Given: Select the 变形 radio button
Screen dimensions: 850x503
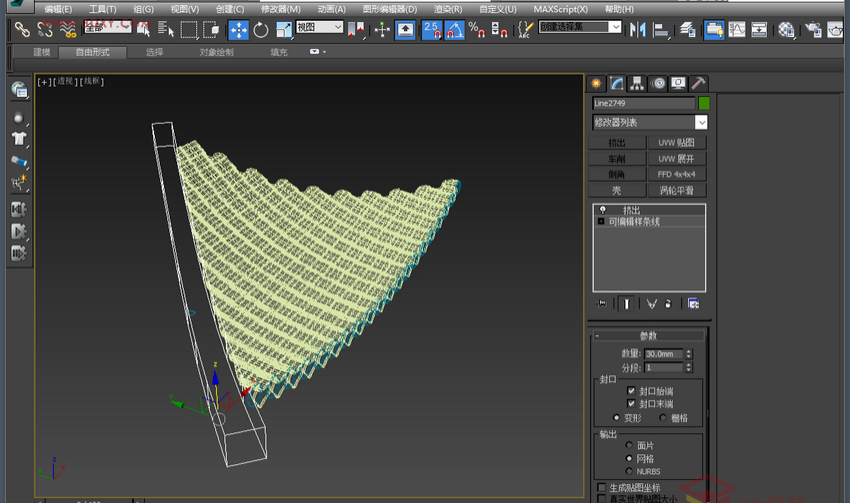Looking at the screenshot, I should point(616,417).
